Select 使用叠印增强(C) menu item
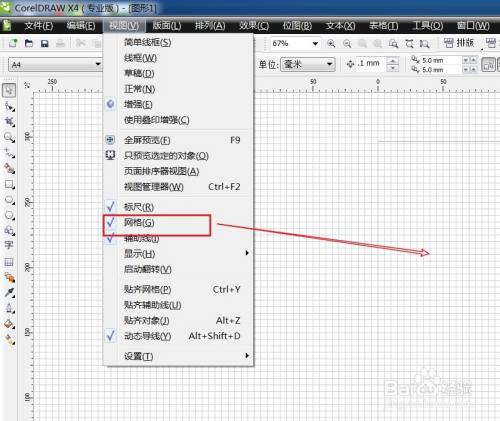Image resolution: width=500 pixels, height=421 pixels. click(178, 120)
